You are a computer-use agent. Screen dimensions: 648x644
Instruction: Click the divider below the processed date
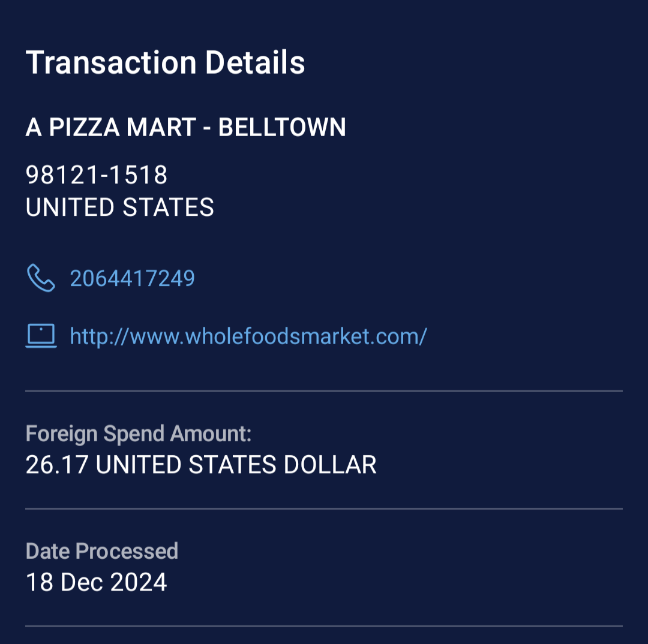(x=324, y=626)
